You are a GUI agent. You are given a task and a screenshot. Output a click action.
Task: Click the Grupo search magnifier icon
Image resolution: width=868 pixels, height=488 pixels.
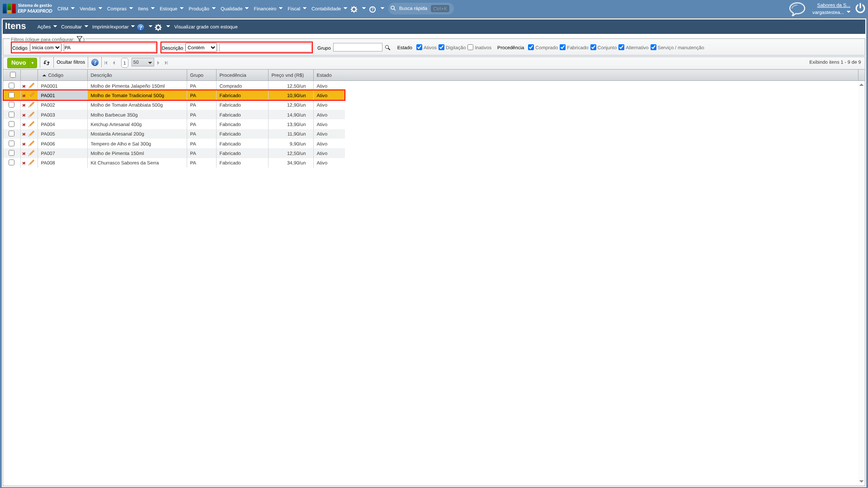point(387,48)
